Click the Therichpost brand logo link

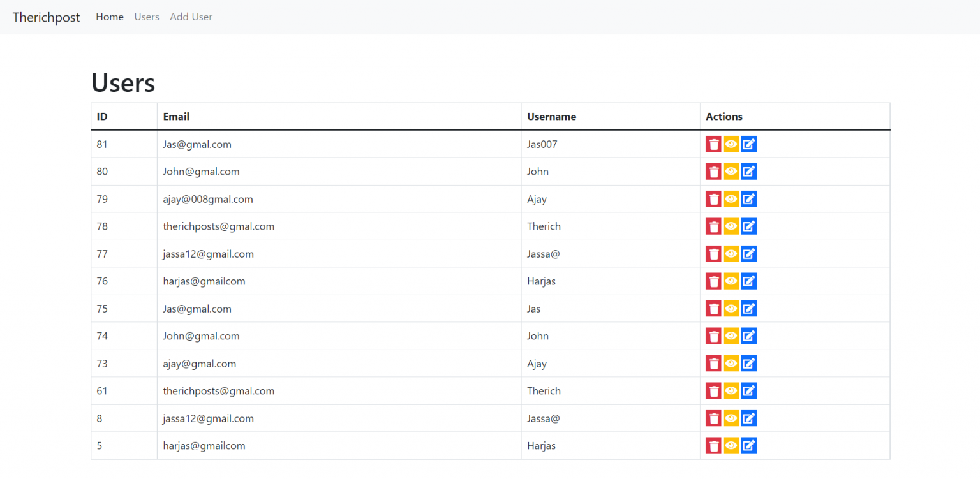[x=47, y=17]
